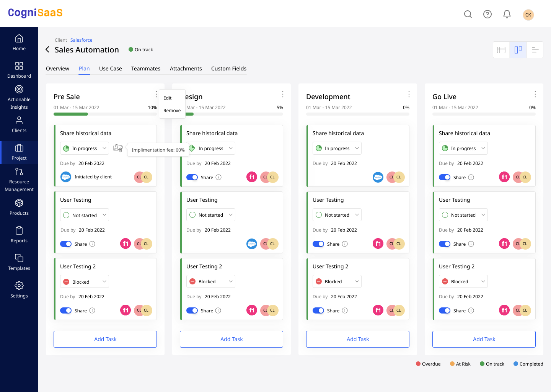Toggle Share on Pre Sale User Testing
The height and width of the screenshot is (392, 551).
[x=66, y=244]
